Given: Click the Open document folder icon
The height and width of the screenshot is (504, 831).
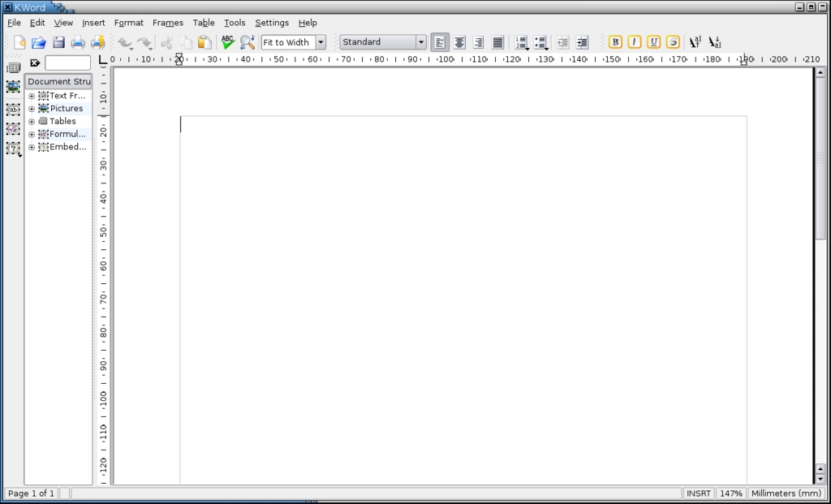Looking at the screenshot, I should pyautogui.click(x=38, y=42).
